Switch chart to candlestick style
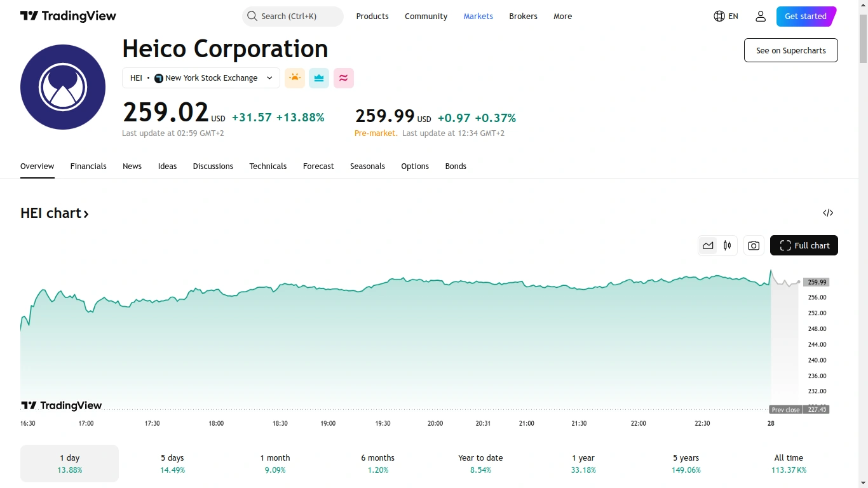 tap(728, 245)
